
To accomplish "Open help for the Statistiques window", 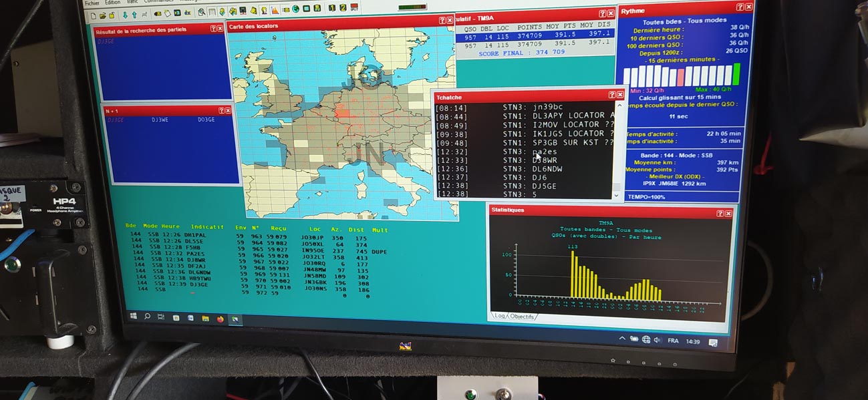I will (x=720, y=213).
